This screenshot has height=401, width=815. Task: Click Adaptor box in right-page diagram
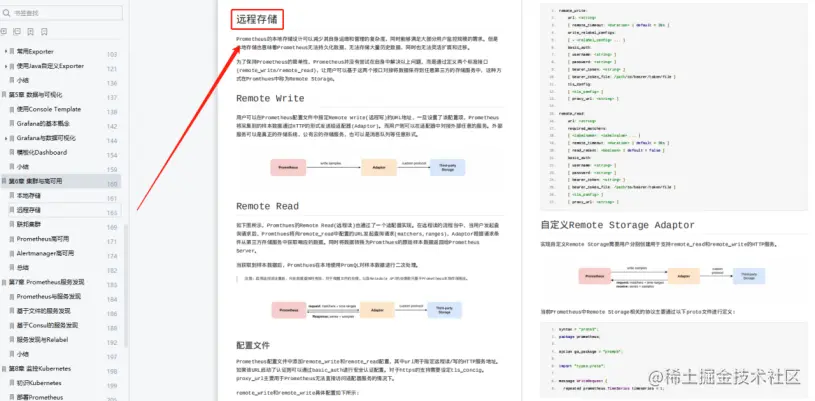pos(683,276)
